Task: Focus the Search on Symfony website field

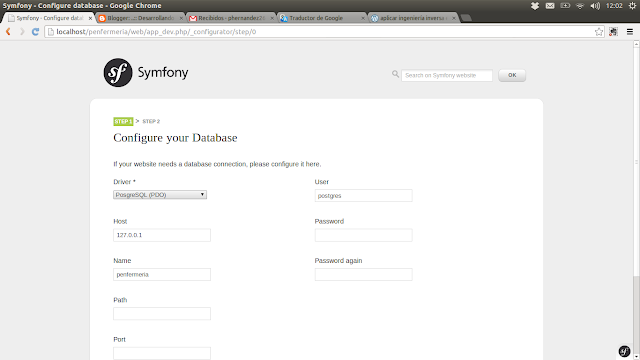Action: [447, 76]
